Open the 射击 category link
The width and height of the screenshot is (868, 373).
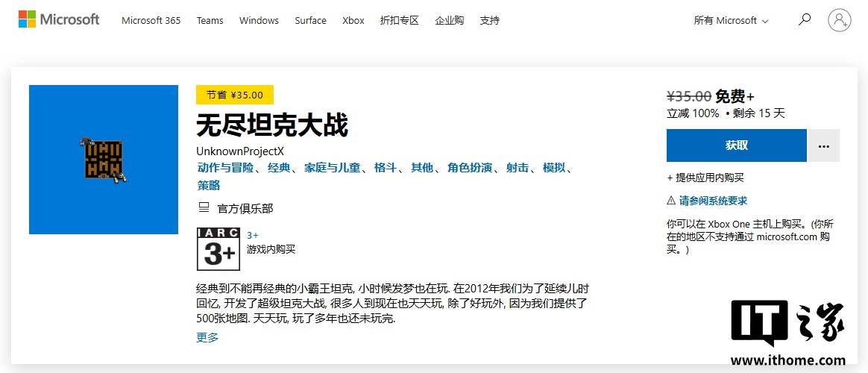518,168
